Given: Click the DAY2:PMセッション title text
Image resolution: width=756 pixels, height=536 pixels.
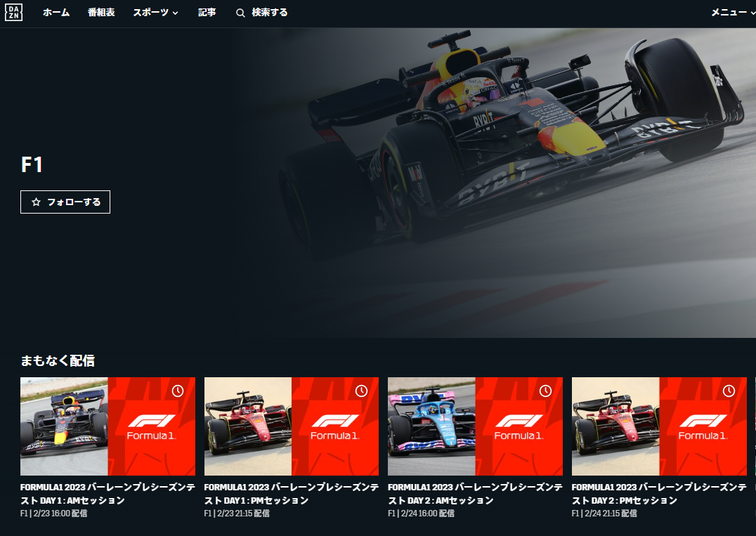Looking at the screenshot, I should point(659,494).
